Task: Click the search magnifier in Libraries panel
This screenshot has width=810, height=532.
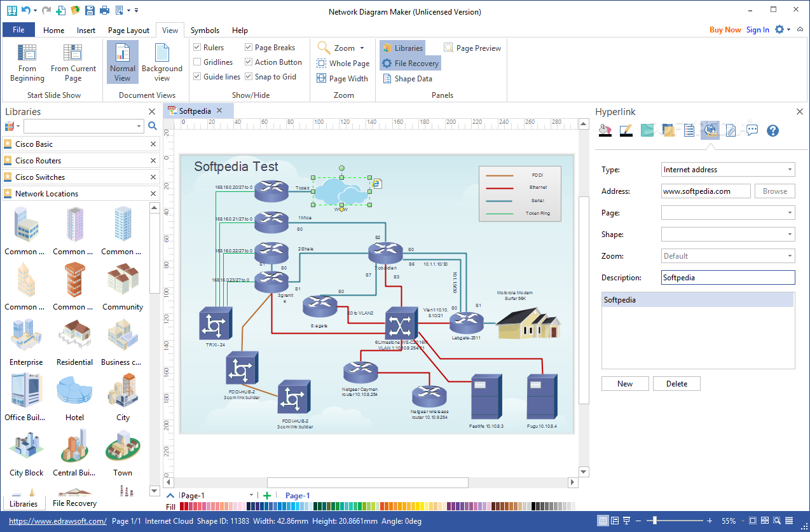Action: tap(153, 126)
